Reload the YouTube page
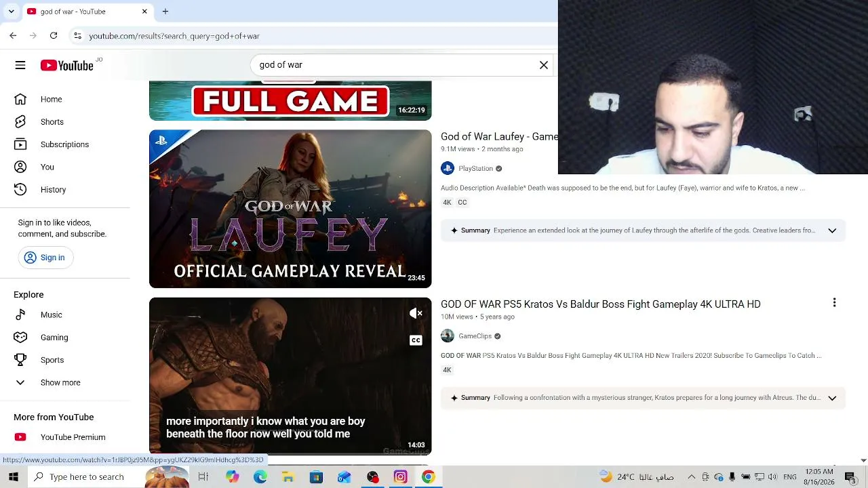 point(54,36)
